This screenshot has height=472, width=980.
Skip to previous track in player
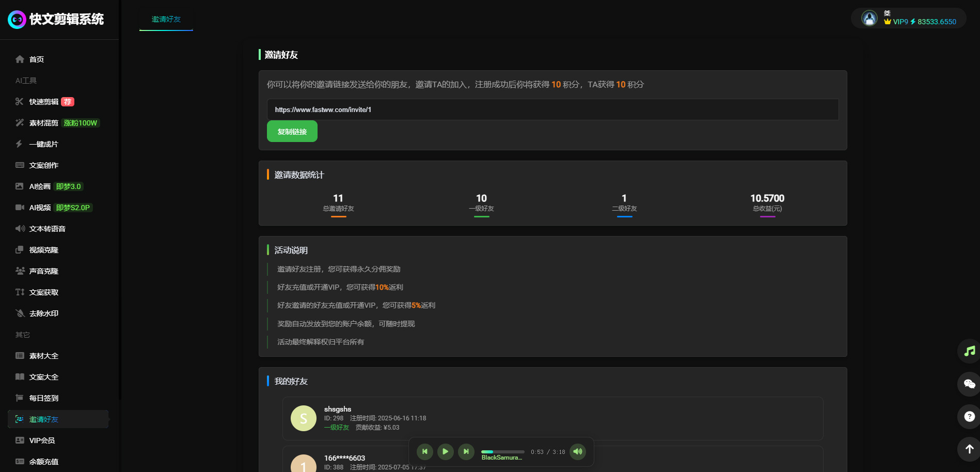coord(424,451)
